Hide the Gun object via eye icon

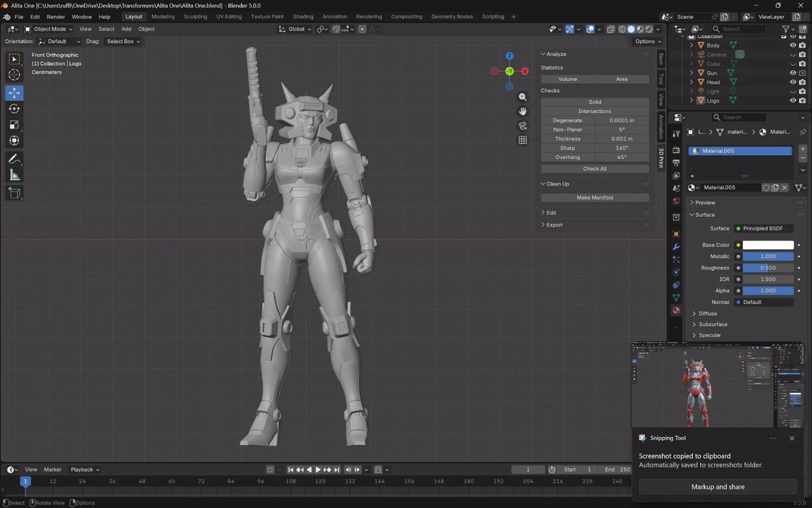(793, 73)
